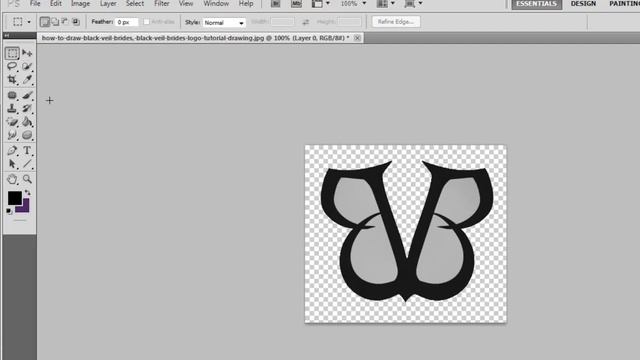Select the Eraser tool

12,122
